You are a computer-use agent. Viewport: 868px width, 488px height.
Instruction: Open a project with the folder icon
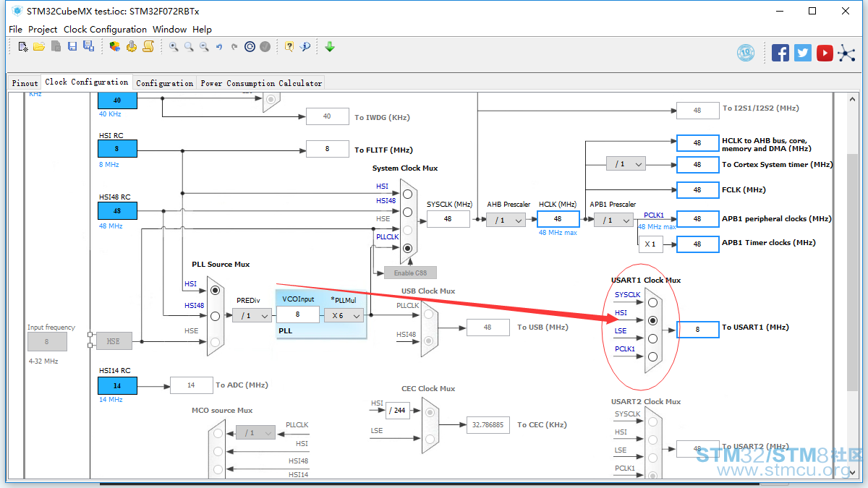[x=39, y=46]
